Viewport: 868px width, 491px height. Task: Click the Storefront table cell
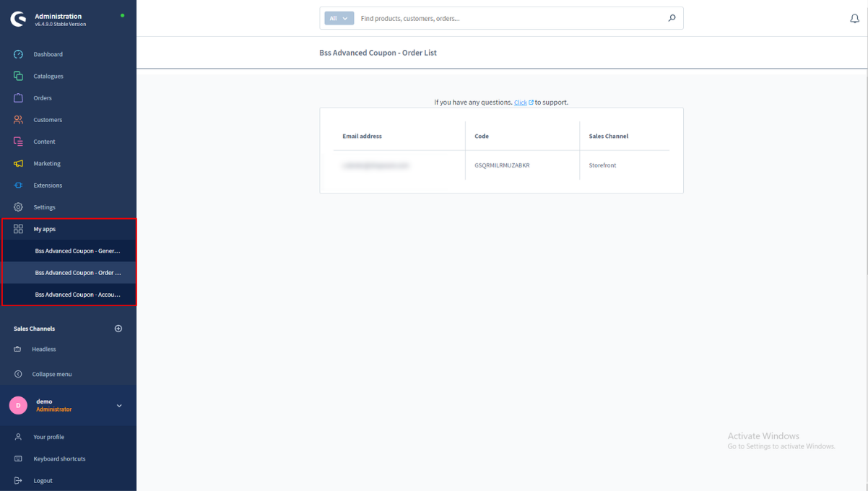tap(602, 165)
